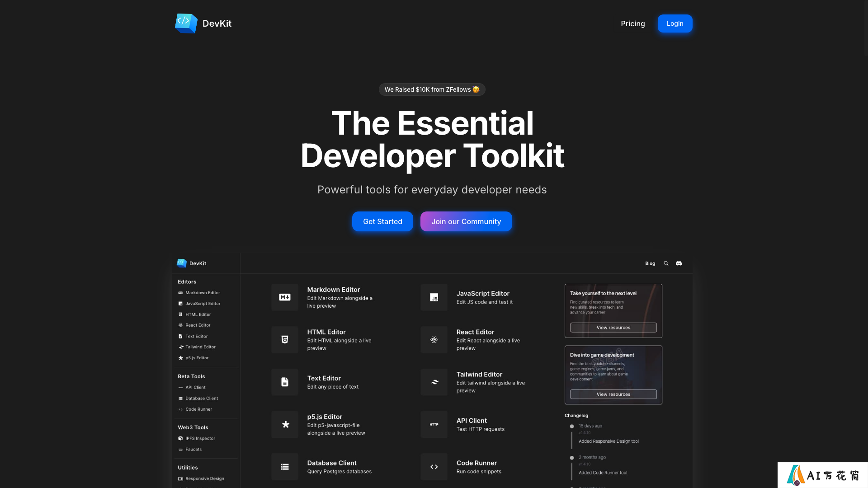Image resolution: width=868 pixels, height=488 pixels.
Task: Open the JavaScript Editor card title
Action: (x=483, y=294)
